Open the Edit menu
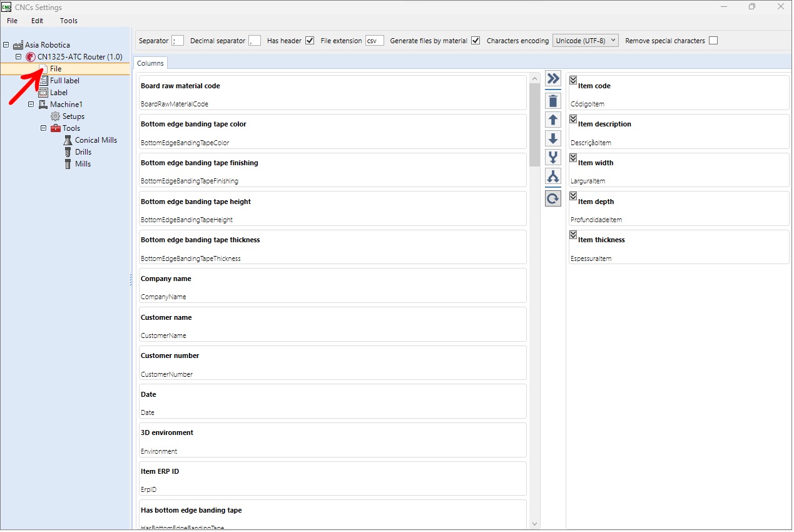Viewport: 794px width, 532px height. (38, 21)
